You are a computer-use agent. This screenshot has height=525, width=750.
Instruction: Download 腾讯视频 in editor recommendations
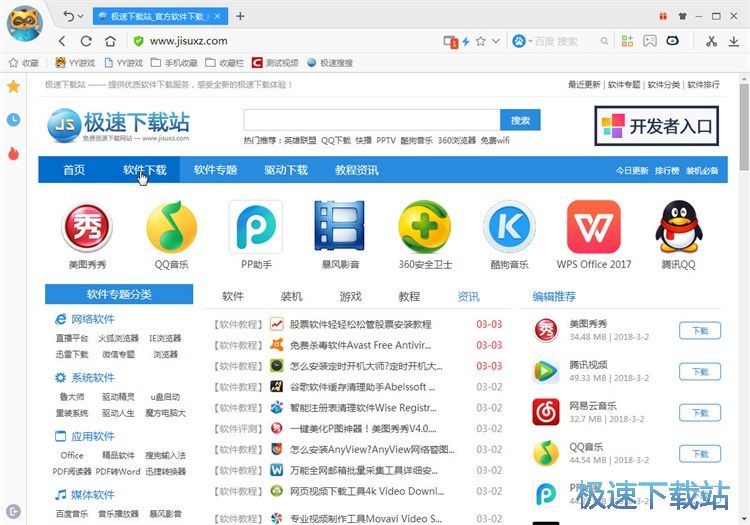[x=700, y=372]
